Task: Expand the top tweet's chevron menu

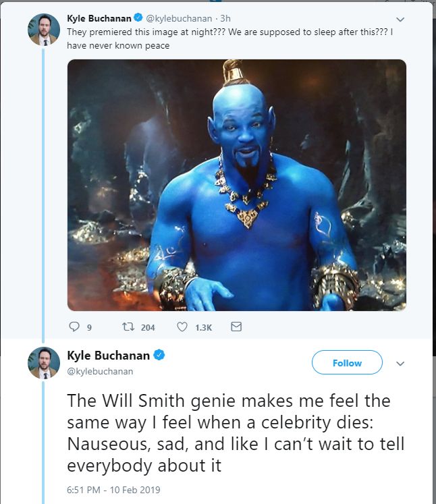Action: (400, 19)
